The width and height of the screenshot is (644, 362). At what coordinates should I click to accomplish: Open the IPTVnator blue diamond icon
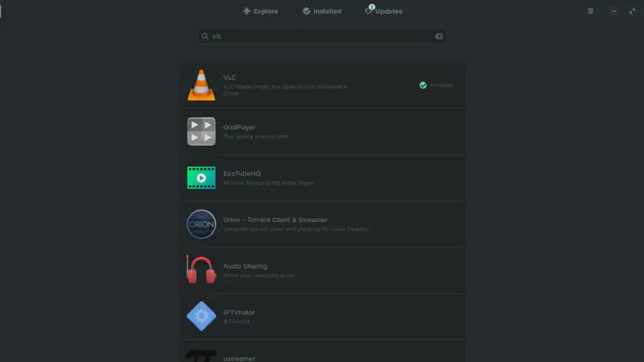coord(201,316)
